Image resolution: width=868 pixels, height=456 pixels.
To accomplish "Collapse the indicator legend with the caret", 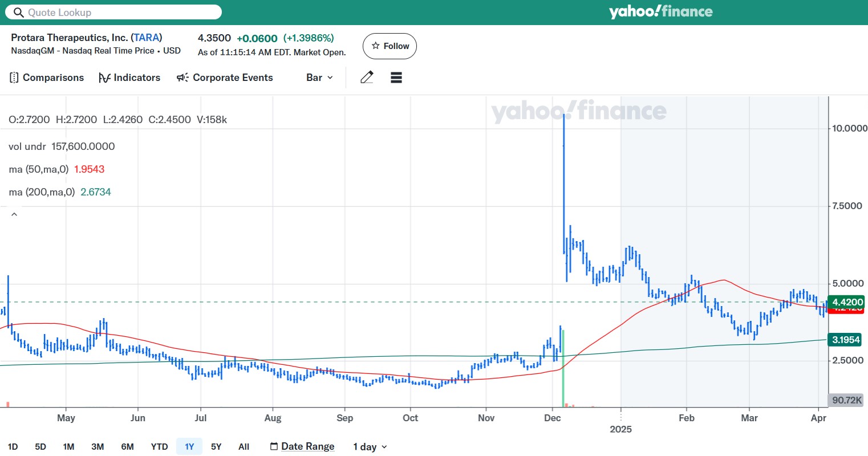I will (x=14, y=214).
